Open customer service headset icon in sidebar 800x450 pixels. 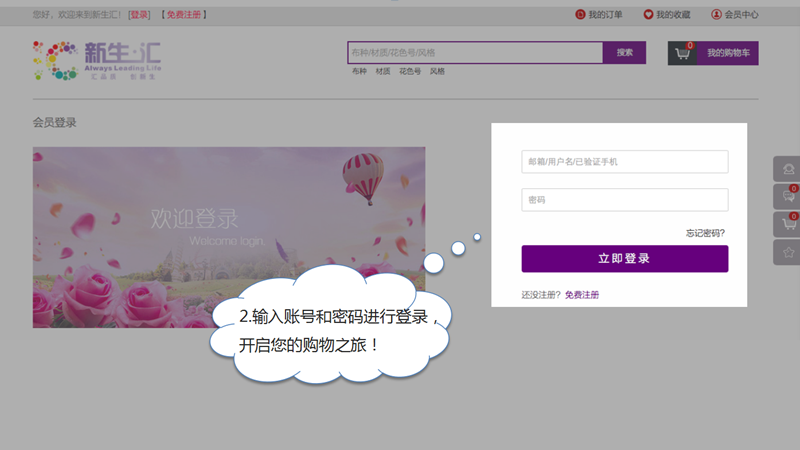coord(787,169)
